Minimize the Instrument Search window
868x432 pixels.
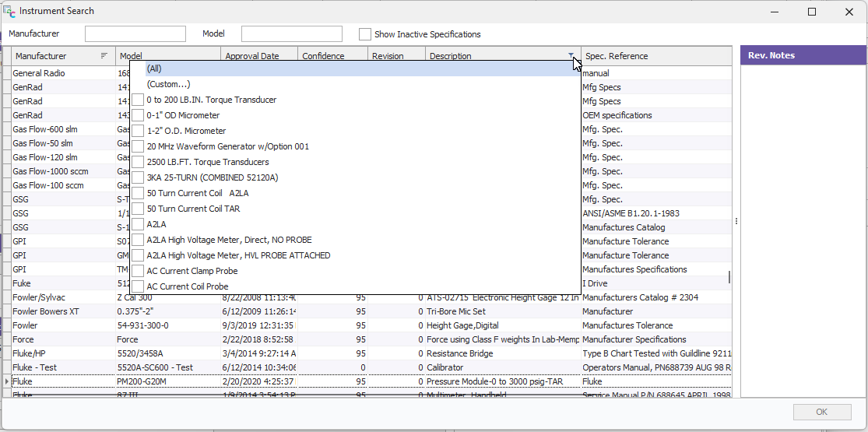(775, 12)
